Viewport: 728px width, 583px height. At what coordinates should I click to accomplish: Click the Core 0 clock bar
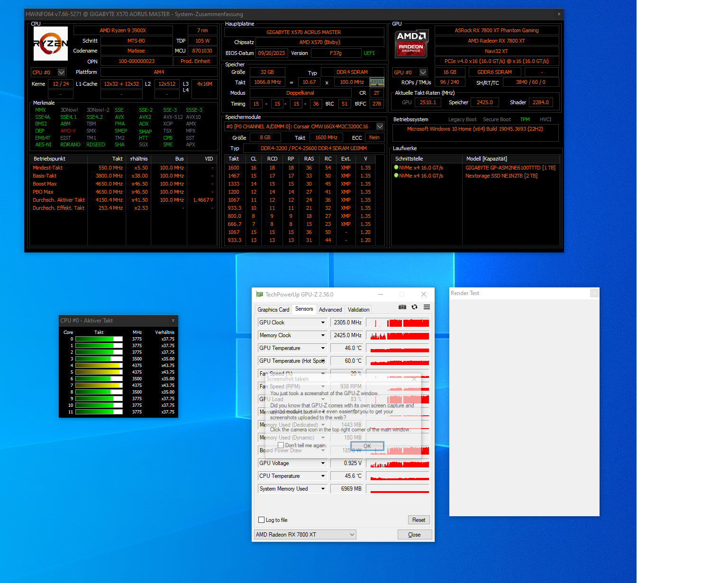click(99, 339)
